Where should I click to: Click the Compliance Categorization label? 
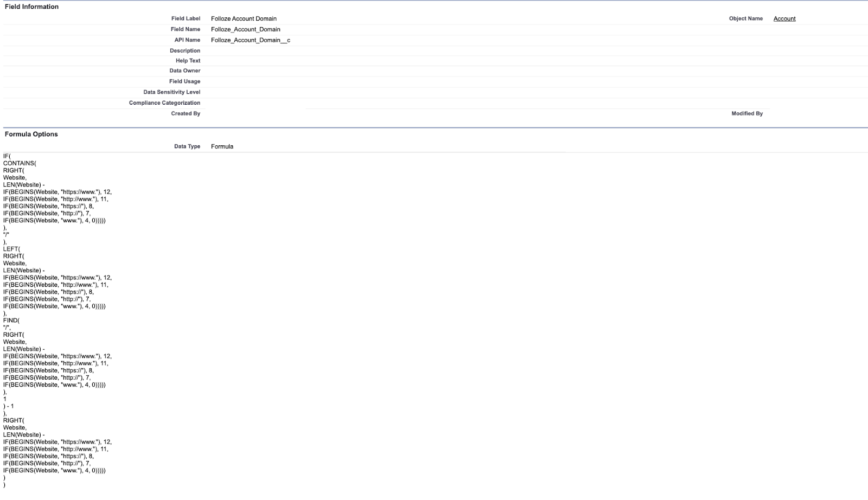coord(164,102)
